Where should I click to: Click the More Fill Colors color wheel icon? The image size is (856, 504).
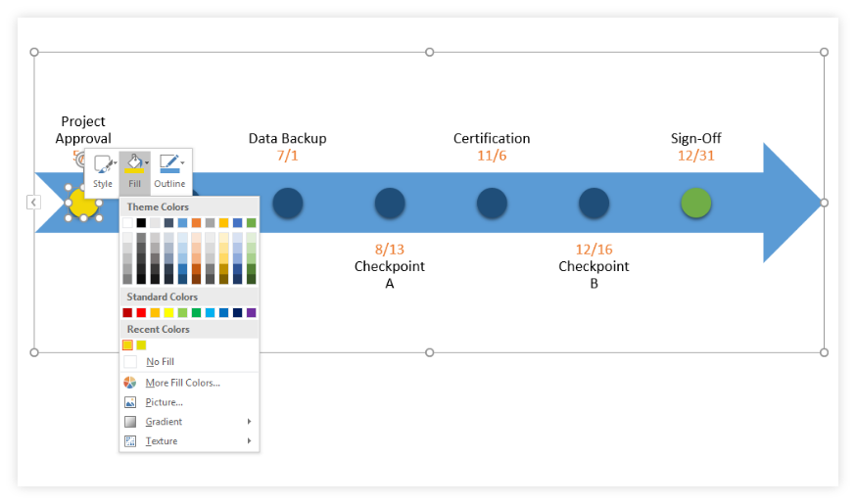pos(130,383)
